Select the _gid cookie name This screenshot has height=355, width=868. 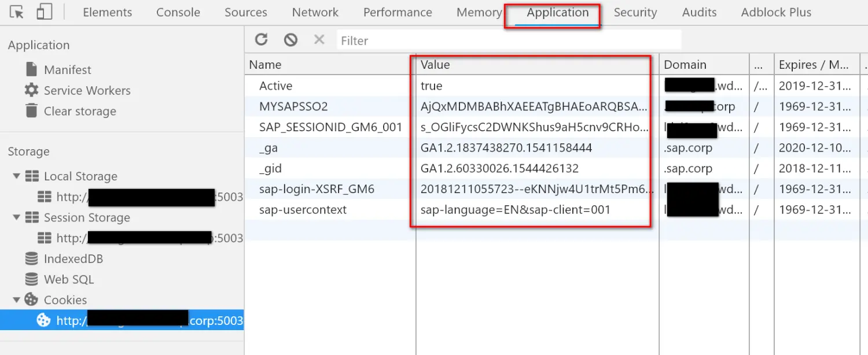click(x=270, y=169)
